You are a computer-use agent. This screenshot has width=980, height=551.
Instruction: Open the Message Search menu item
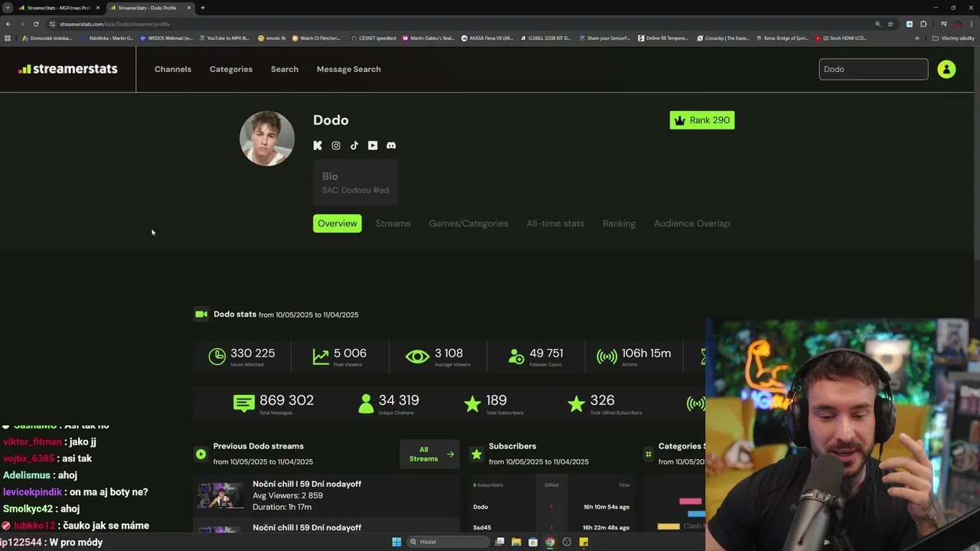coord(348,69)
